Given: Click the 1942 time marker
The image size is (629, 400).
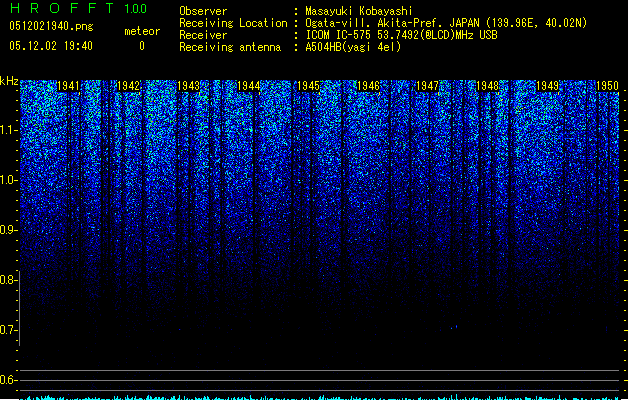Looking at the screenshot, I should point(128,86).
